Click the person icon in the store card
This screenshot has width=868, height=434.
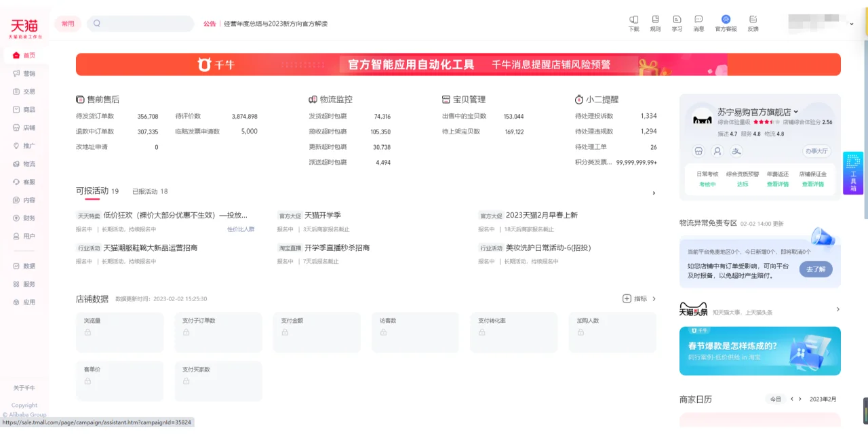coord(717,151)
